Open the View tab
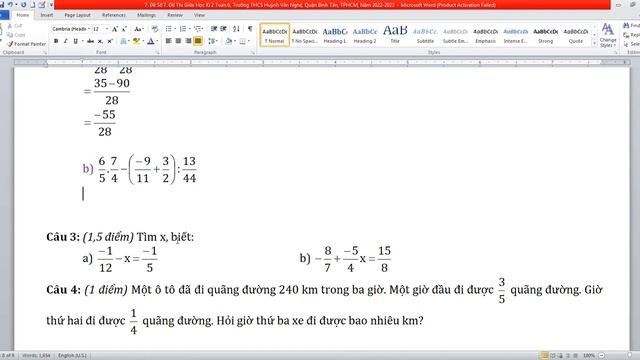Viewport: 640px width, 360px height. pyautogui.click(x=199, y=15)
